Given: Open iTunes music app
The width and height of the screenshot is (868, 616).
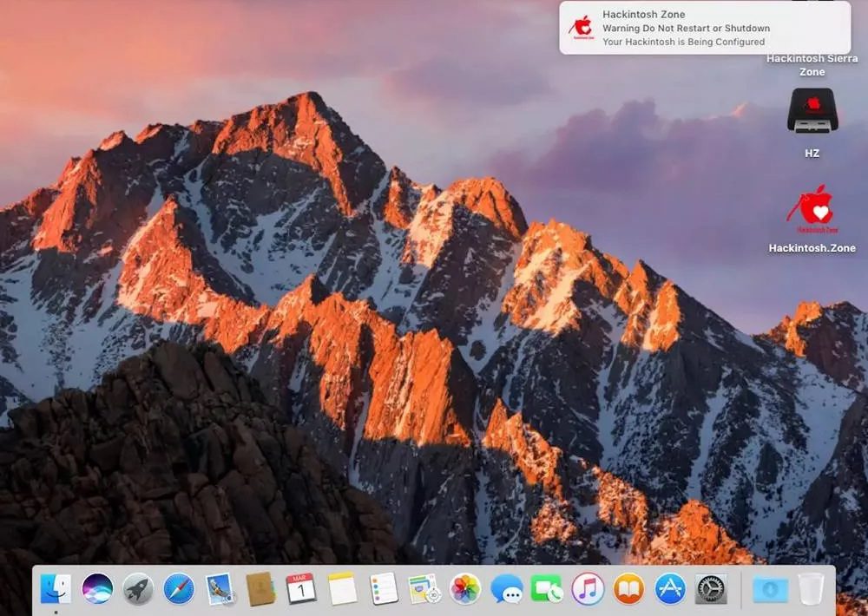Looking at the screenshot, I should coord(588,589).
